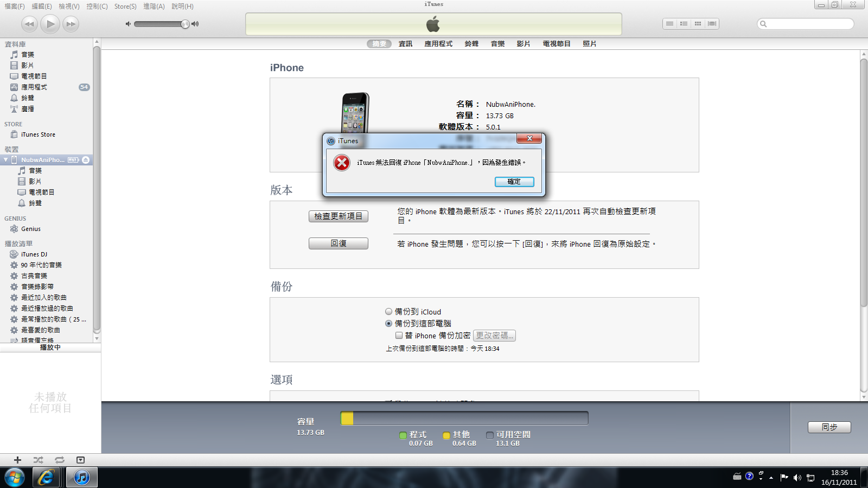Eject the NubwAniPho... device
This screenshot has width=868, height=488.
(86, 160)
